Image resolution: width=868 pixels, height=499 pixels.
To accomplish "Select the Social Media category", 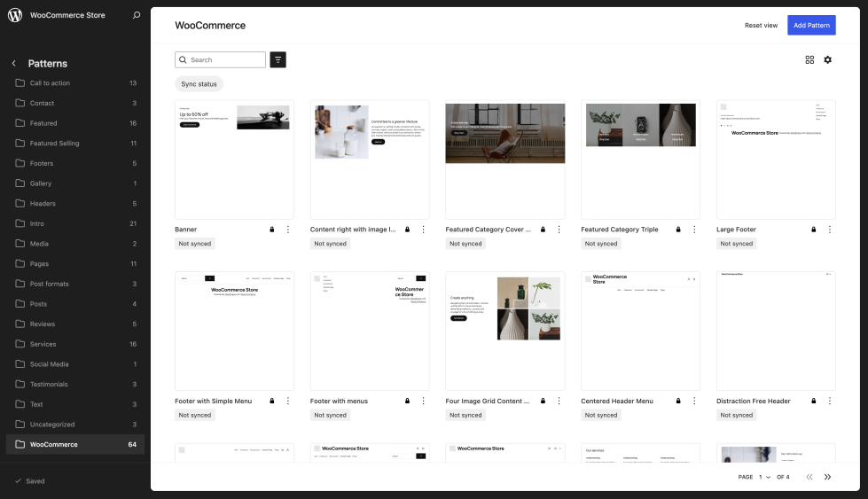I will coord(75,364).
